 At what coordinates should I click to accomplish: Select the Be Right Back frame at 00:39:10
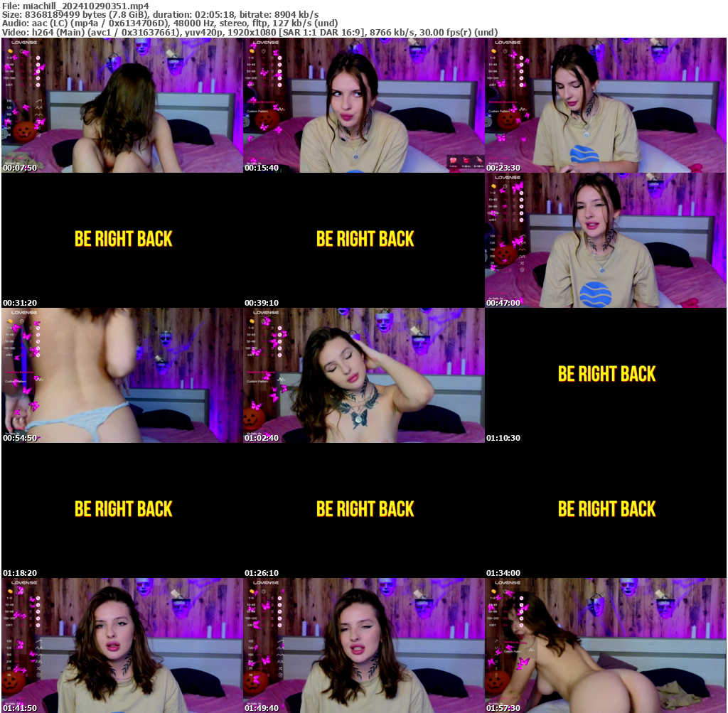pyautogui.click(x=363, y=240)
